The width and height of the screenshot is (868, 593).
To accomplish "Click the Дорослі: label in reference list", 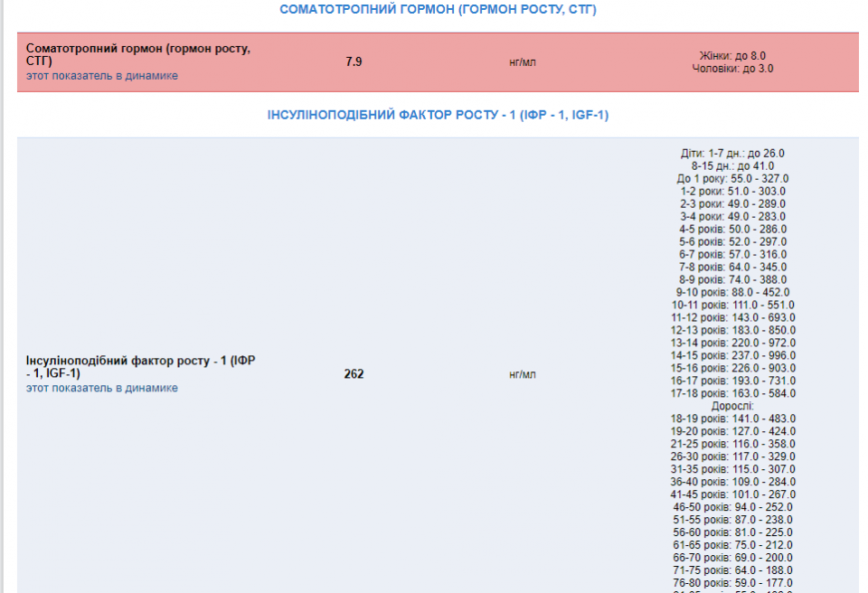I will tap(732, 406).
